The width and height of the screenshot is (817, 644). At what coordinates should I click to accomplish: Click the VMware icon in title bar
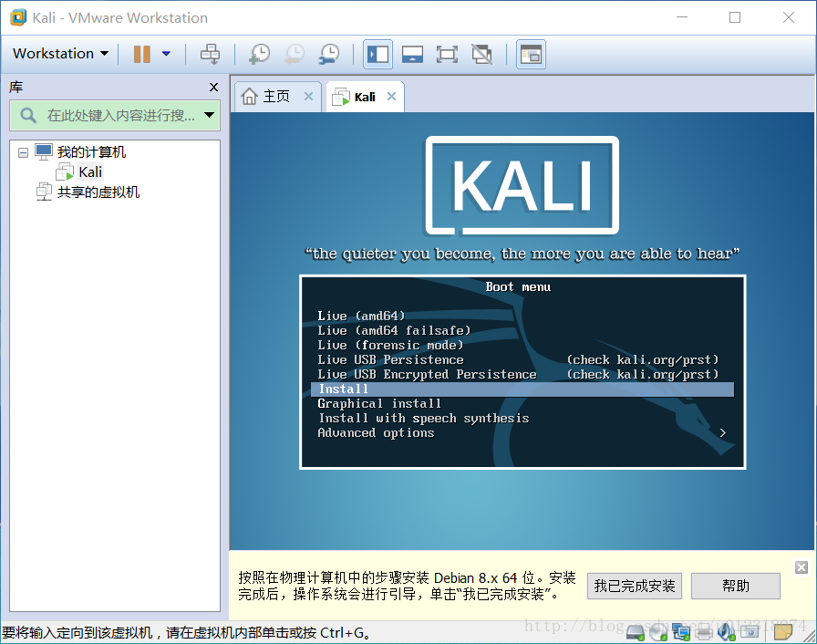coord(18,17)
